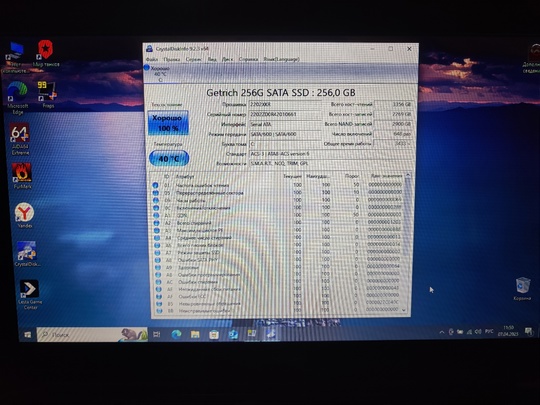This screenshot has height=405, width=540.
Task: Open the Сервис menu
Action: (194, 59)
